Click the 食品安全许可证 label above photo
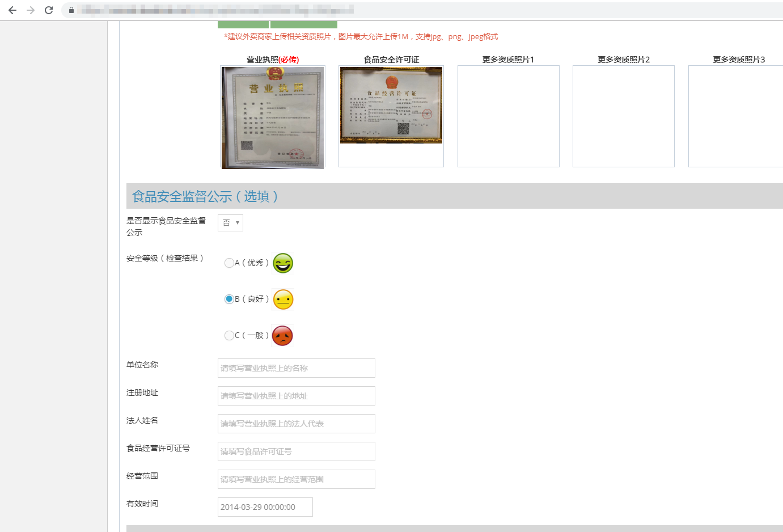This screenshot has height=532, width=783. (x=391, y=60)
